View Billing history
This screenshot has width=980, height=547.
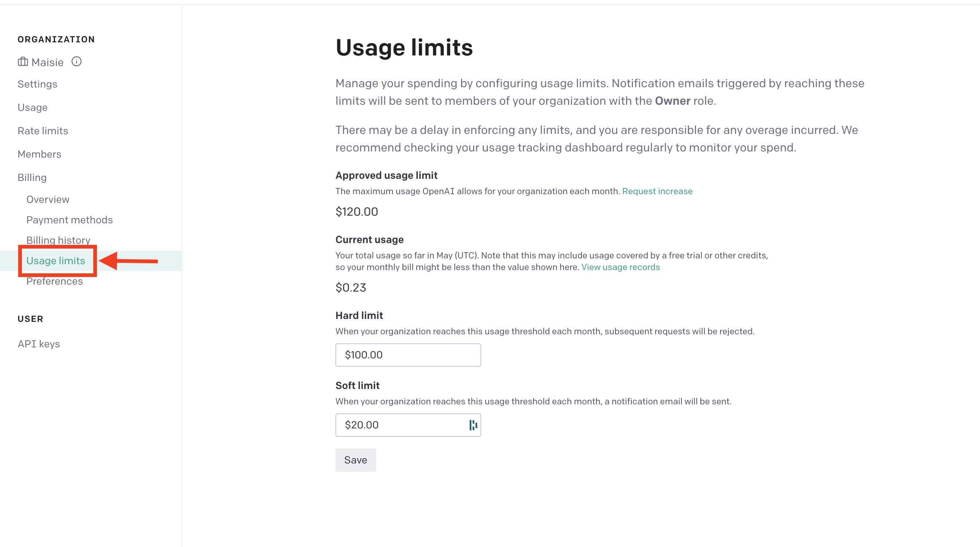58,240
